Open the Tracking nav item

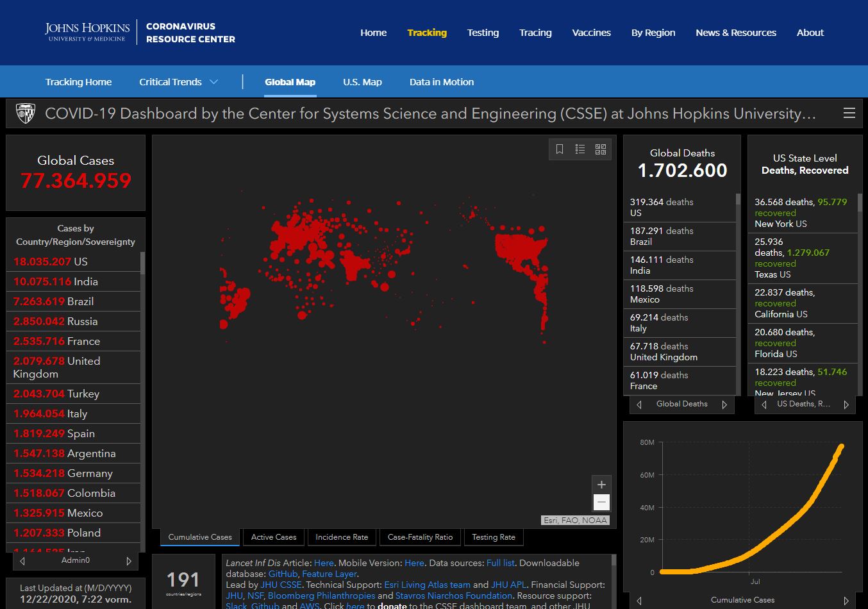(x=427, y=33)
